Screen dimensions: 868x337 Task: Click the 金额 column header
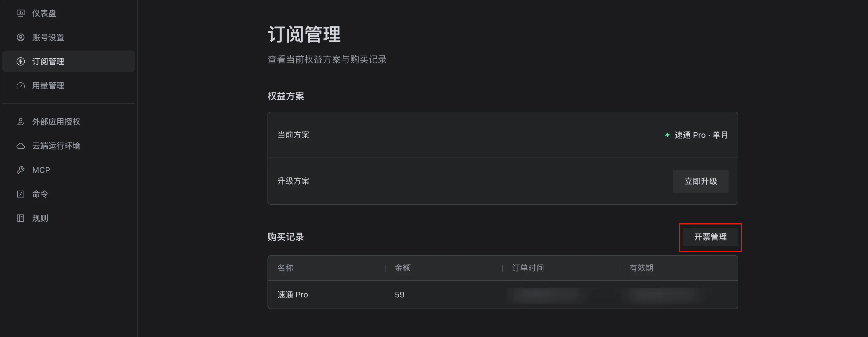[x=403, y=268]
